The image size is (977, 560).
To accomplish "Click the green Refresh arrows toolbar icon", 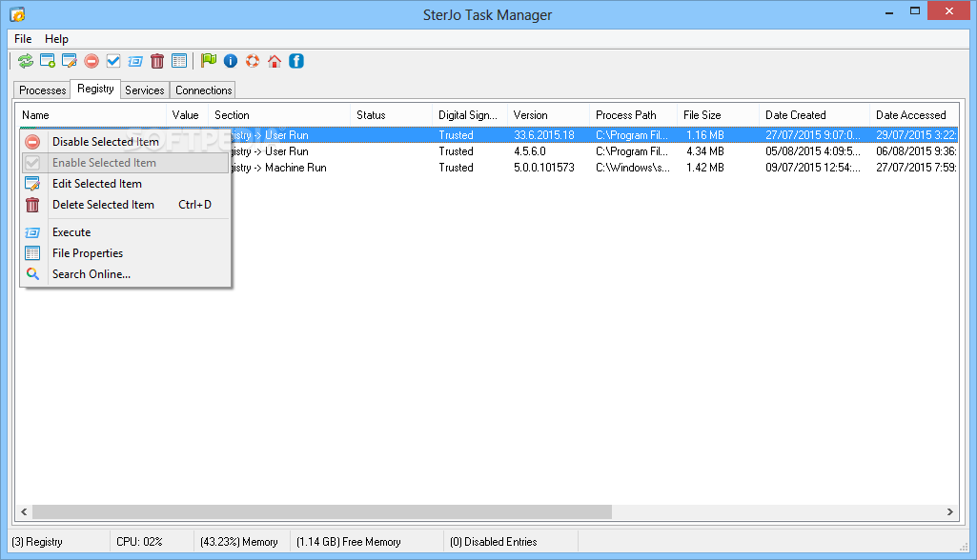I will tap(26, 61).
